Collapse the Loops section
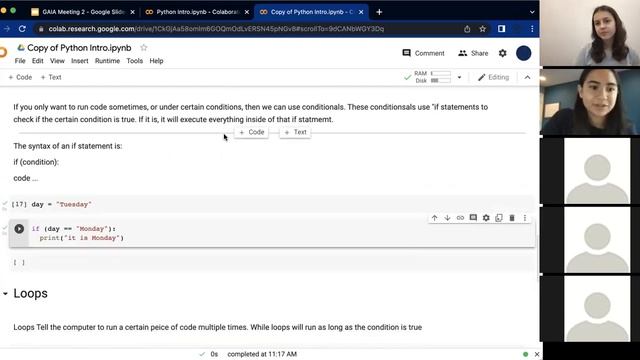 5,293
